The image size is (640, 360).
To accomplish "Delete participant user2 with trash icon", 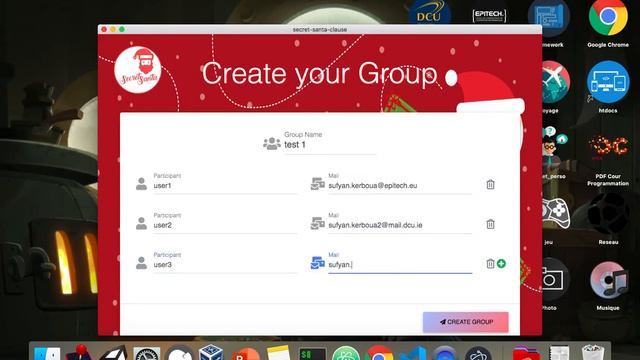I will (x=491, y=224).
